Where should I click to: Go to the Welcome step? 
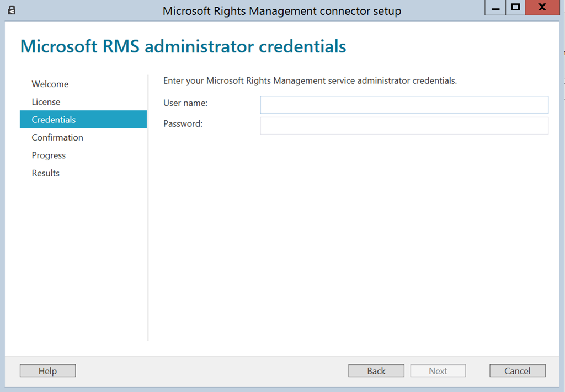50,84
